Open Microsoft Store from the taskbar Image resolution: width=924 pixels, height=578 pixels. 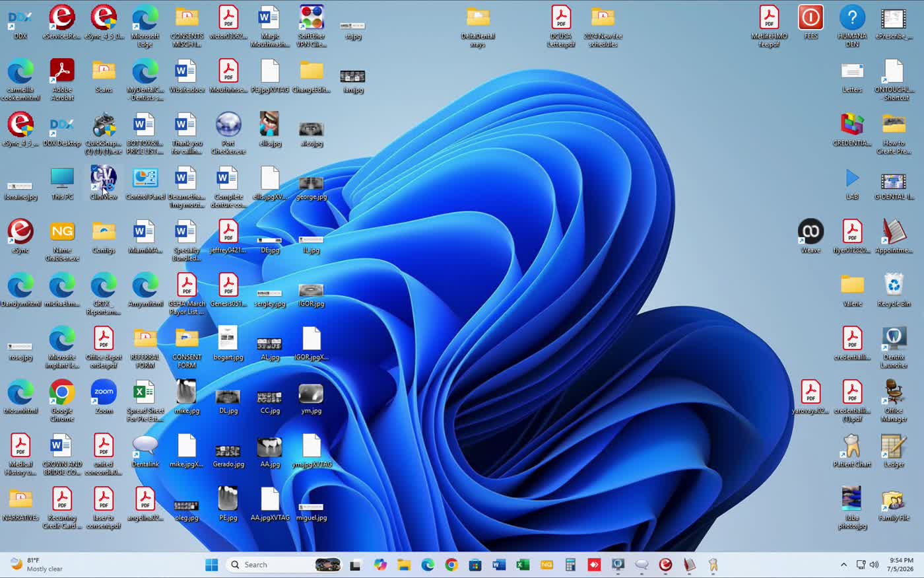[475, 565]
